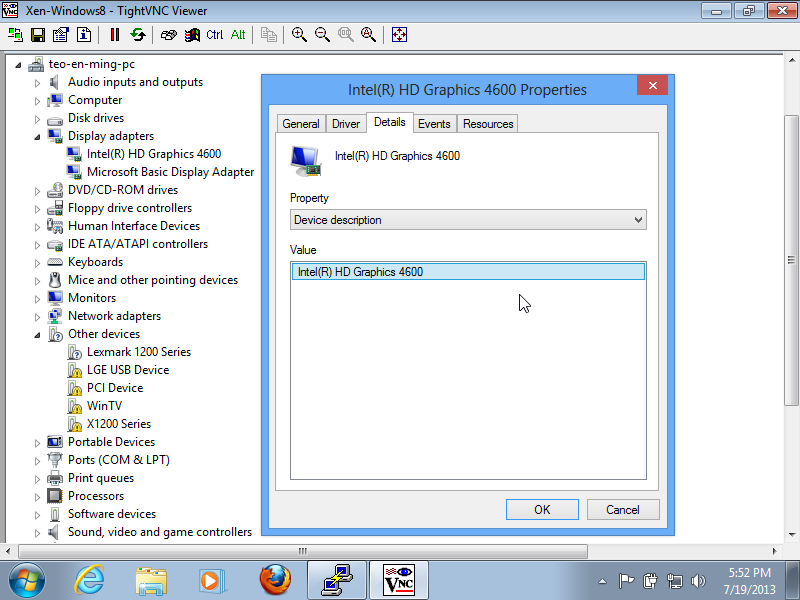Screen dimensions: 800x600
Task: Open Firefox from the taskbar
Action: tap(274, 579)
